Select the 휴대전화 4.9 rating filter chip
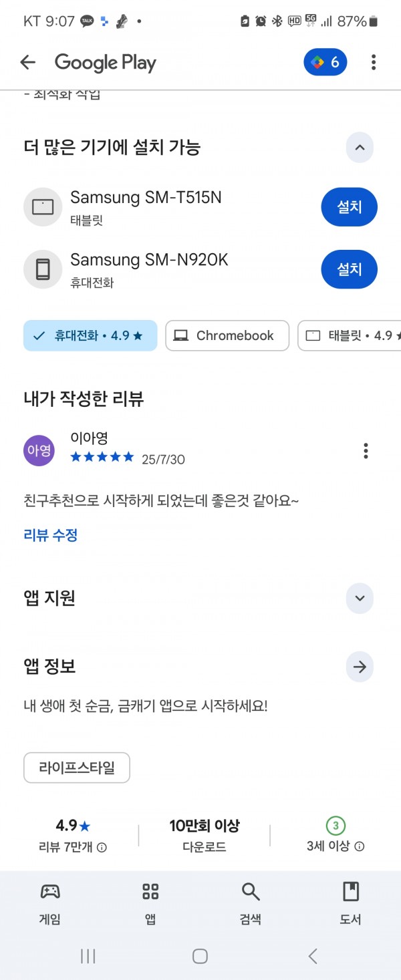Image resolution: width=401 pixels, height=980 pixels. pyautogui.click(x=90, y=335)
